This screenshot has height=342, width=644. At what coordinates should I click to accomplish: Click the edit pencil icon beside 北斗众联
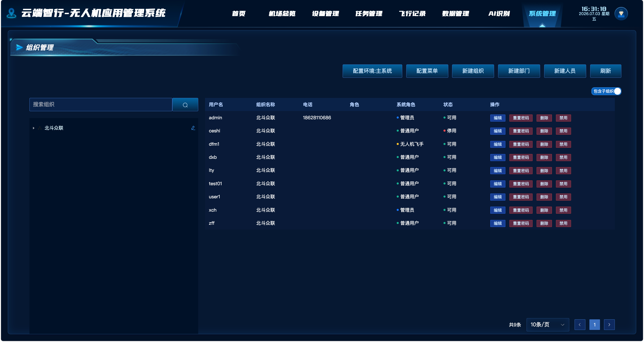coord(193,128)
